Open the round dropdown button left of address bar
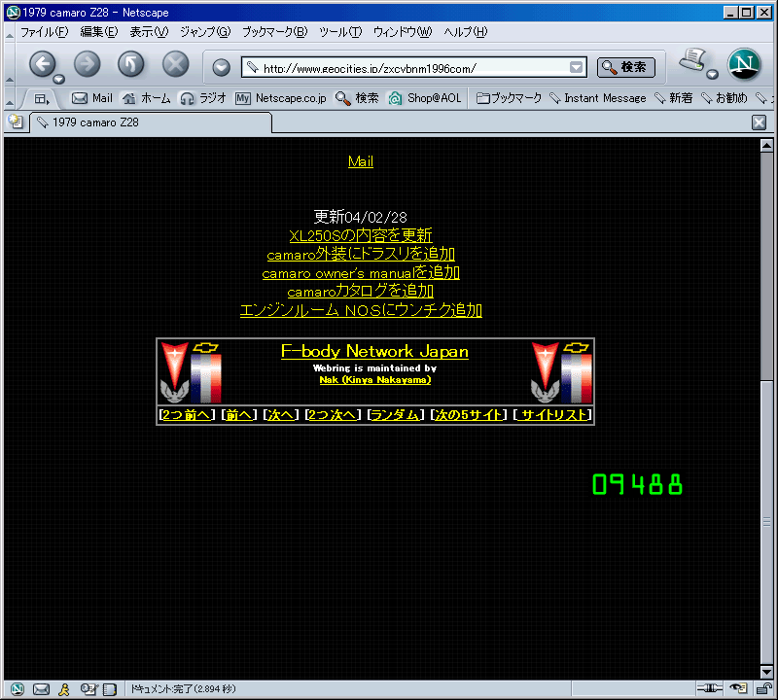The width and height of the screenshot is (778, 700). pos(222,67)
